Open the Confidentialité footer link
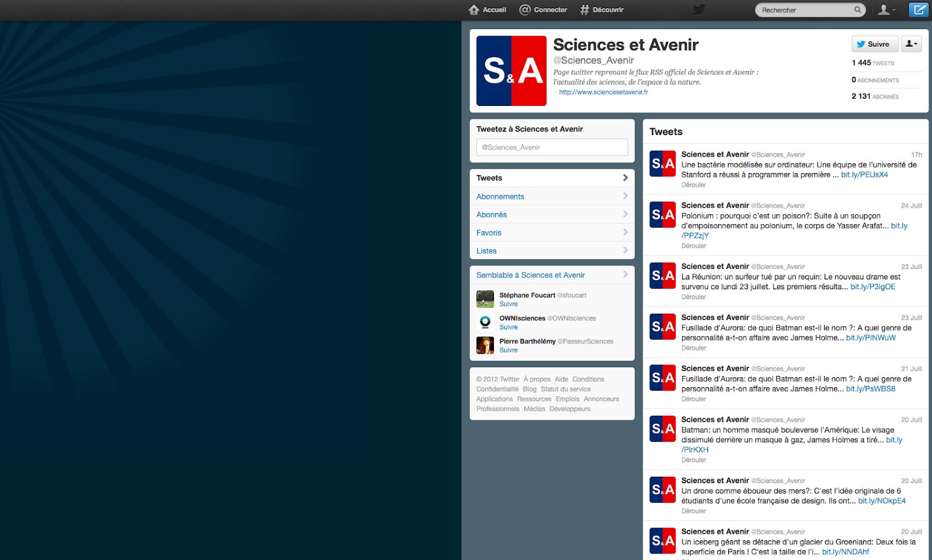The image size is (932, 560). click(x=497, y=389)
